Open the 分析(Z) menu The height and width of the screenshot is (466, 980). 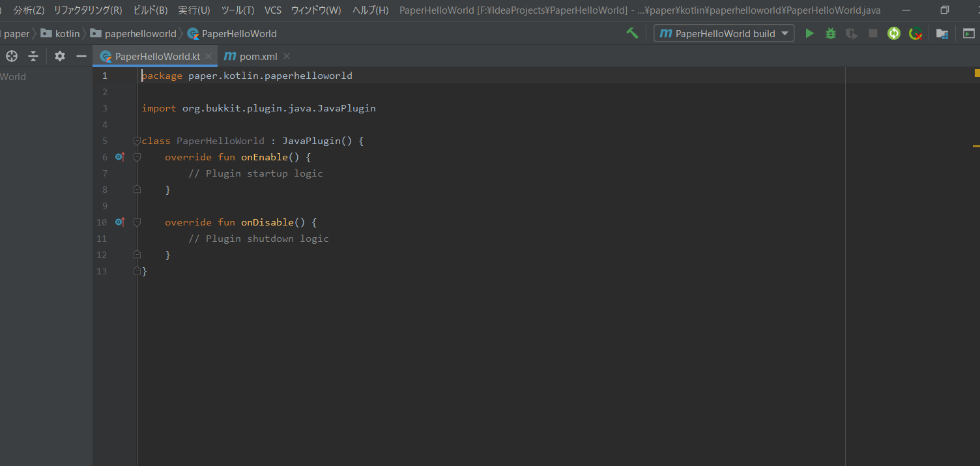pos(29,10)
